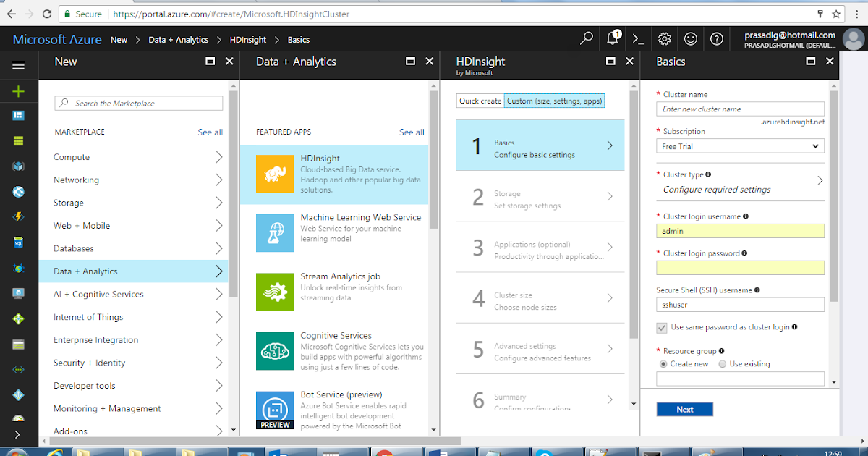Switch to the Custom size settings apps tab
Viewport: 868px width, 456px height.
coord(554,101)
